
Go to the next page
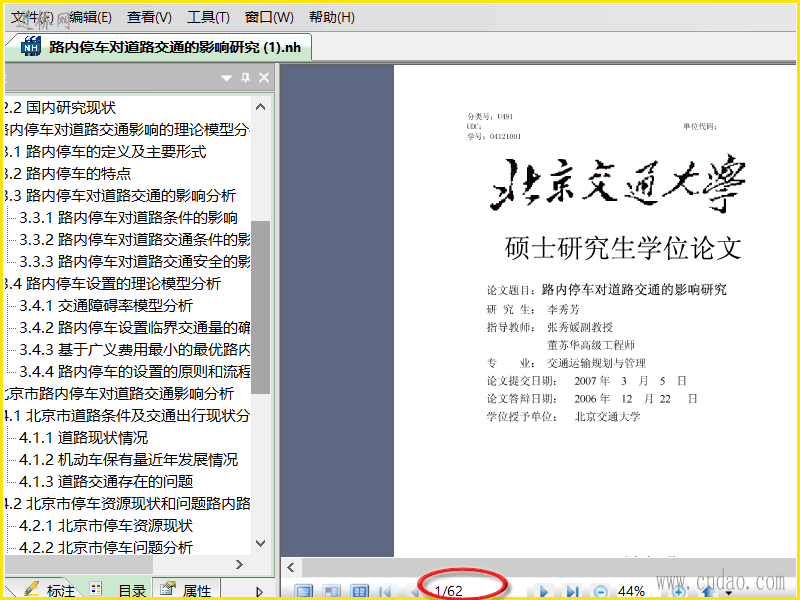(x=544, y=592)
